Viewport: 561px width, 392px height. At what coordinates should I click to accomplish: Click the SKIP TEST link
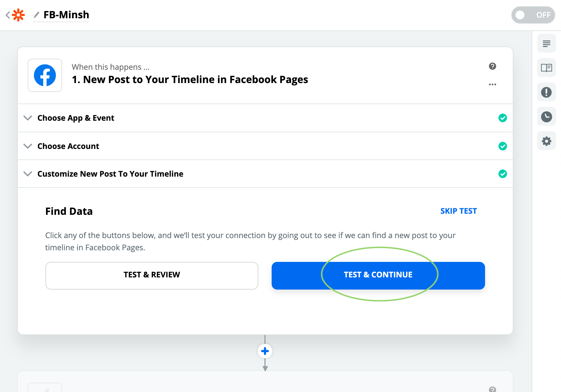click(458, 210)
